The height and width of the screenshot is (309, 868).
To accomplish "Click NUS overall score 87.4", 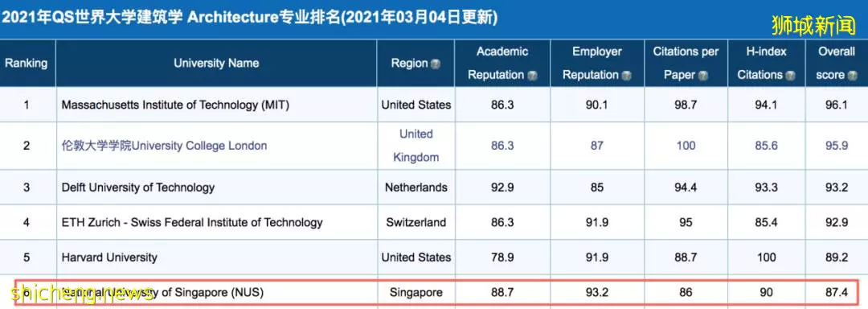I will [x=837, y=292].
